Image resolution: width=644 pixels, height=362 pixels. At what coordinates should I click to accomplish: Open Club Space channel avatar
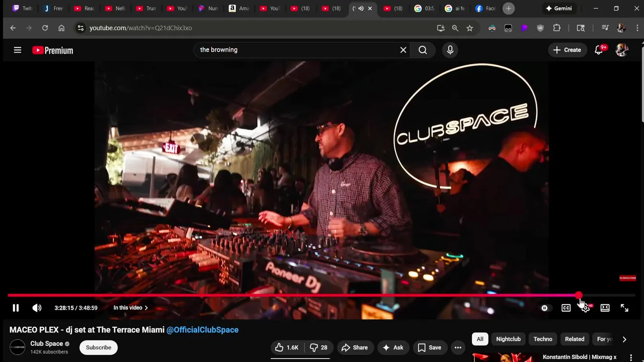(x=18, y=347)
